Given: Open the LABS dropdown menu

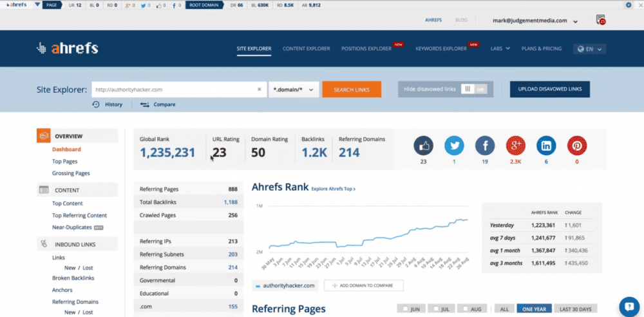Looking at the screenshot, I should [x=500, y=48].
